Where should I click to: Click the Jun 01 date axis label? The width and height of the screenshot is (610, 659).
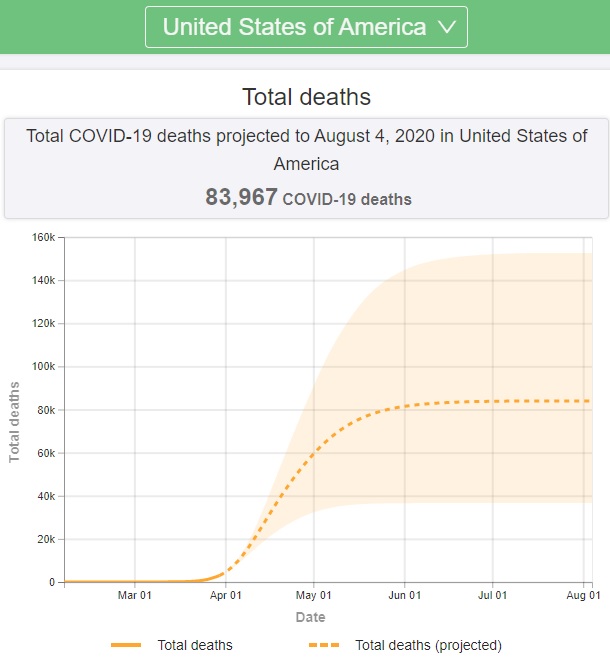[404, 596]
